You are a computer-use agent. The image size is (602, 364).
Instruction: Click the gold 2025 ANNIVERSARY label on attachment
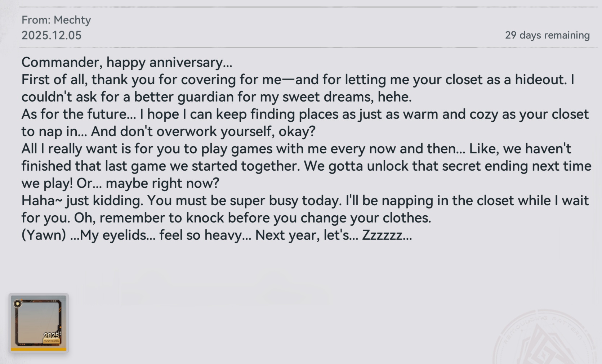[x=52, y=338]
